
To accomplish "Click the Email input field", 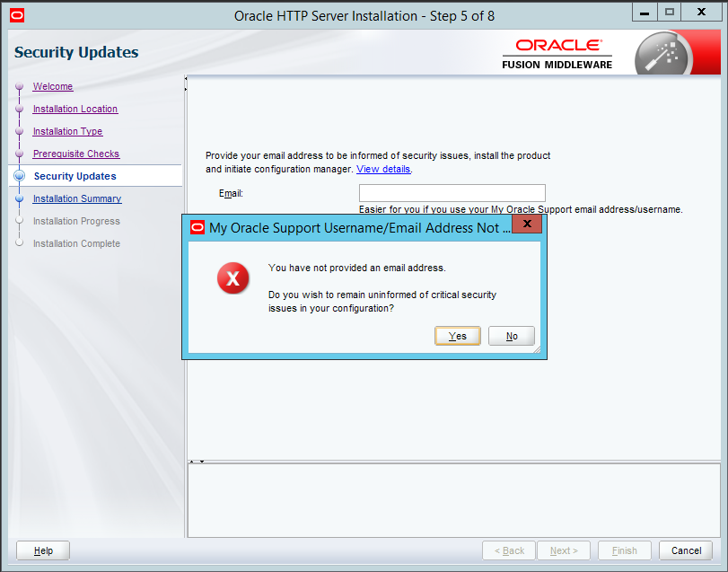I will click(x=452, y=193).
